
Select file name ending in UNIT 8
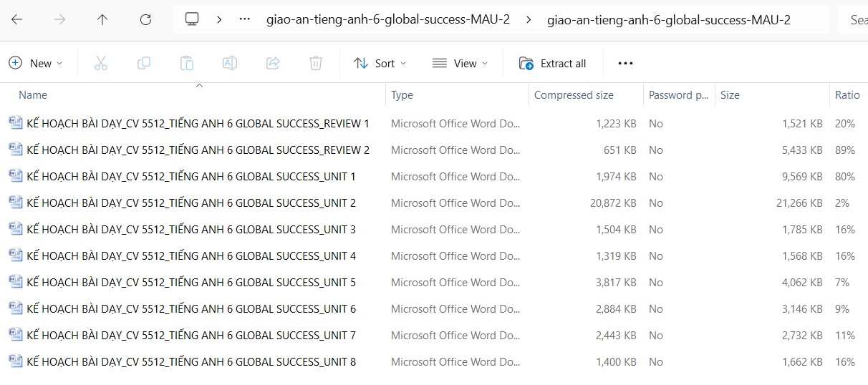click(191, 361)
